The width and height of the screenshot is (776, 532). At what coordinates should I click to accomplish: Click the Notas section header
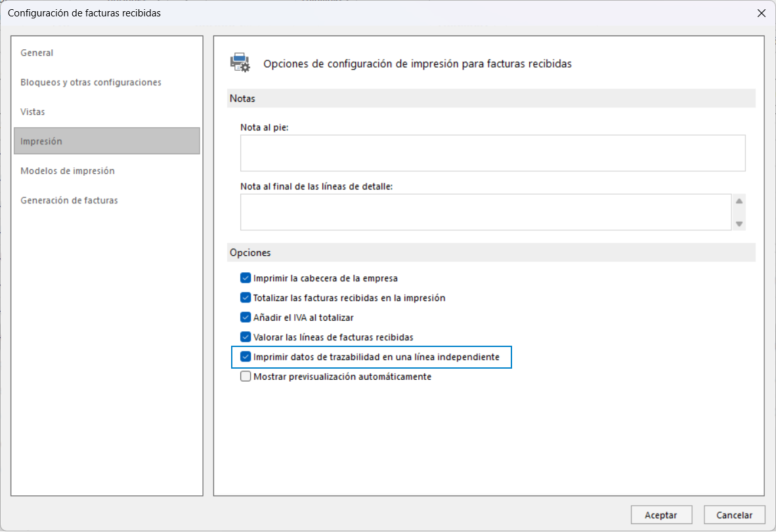491,98
